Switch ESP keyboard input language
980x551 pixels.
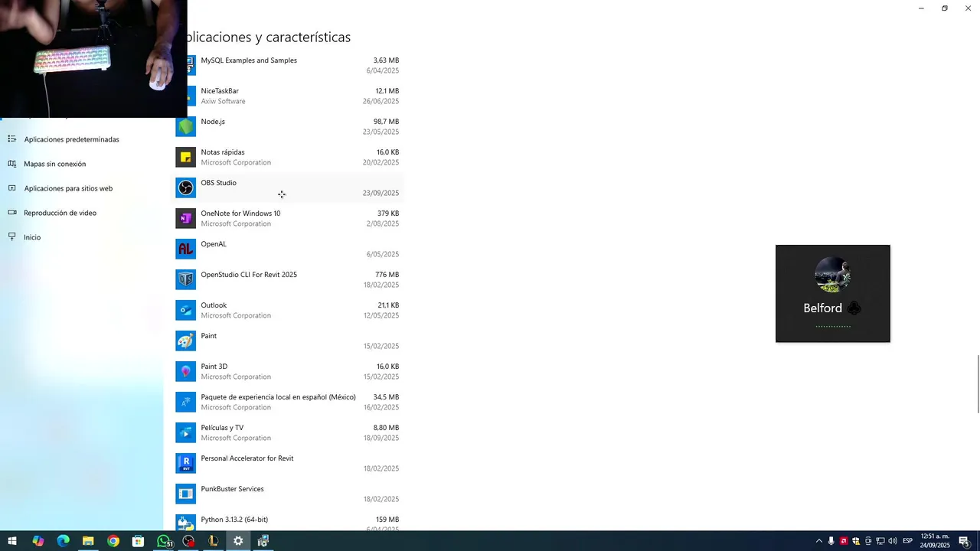(x=908, y=541)
